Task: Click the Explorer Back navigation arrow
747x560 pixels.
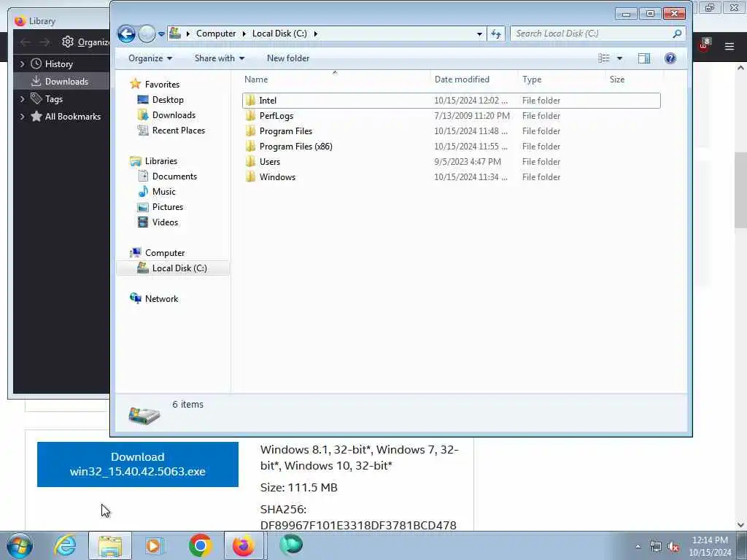Action: point(126,34)
